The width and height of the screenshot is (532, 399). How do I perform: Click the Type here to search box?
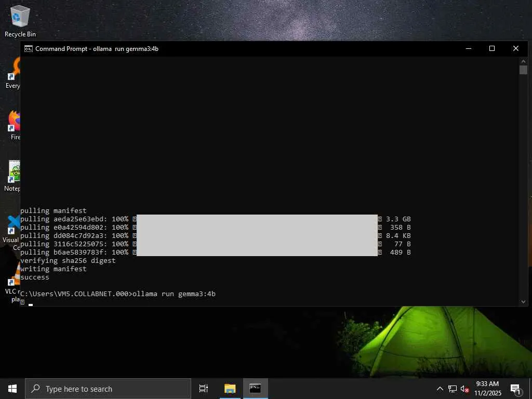coord(108,389)
